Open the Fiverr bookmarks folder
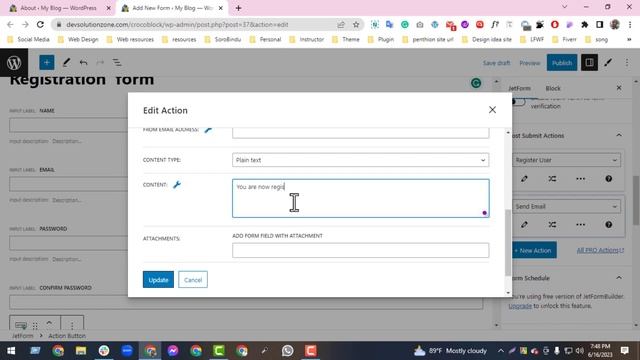The width and height of the screenshot is (640, 360). (x=564, y=40)
